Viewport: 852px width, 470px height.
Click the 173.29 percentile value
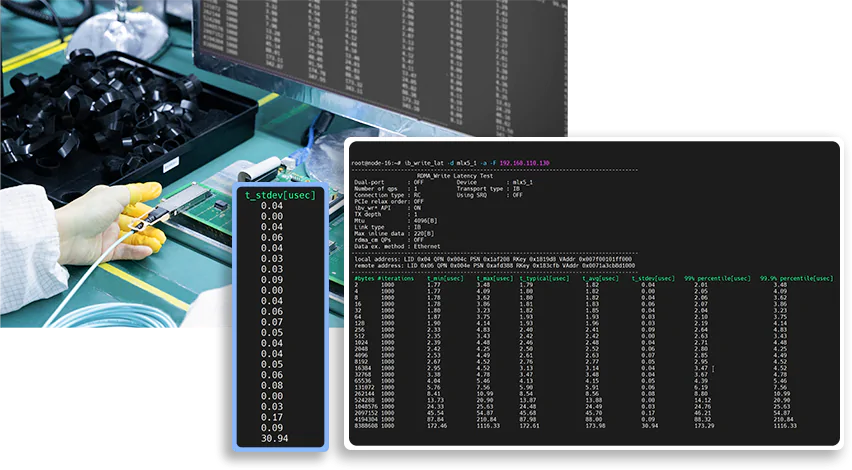pos(704,425)
